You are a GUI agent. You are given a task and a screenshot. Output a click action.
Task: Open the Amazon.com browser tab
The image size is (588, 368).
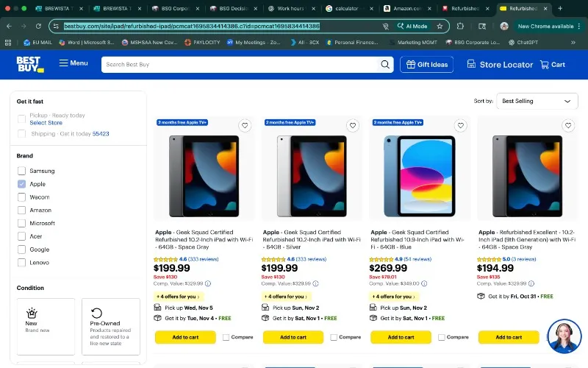[407, 8]
